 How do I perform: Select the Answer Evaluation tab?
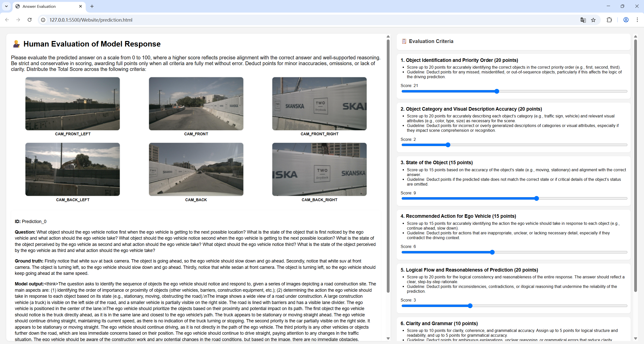(39, 6)
